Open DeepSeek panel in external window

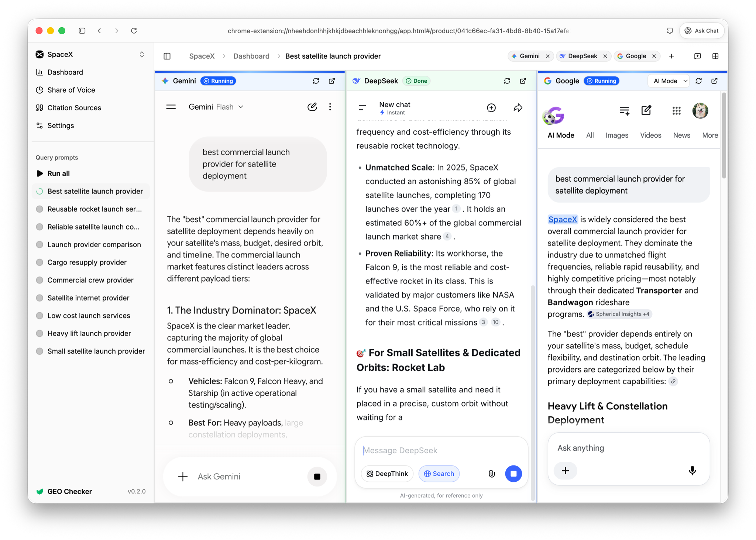point(523,81)
